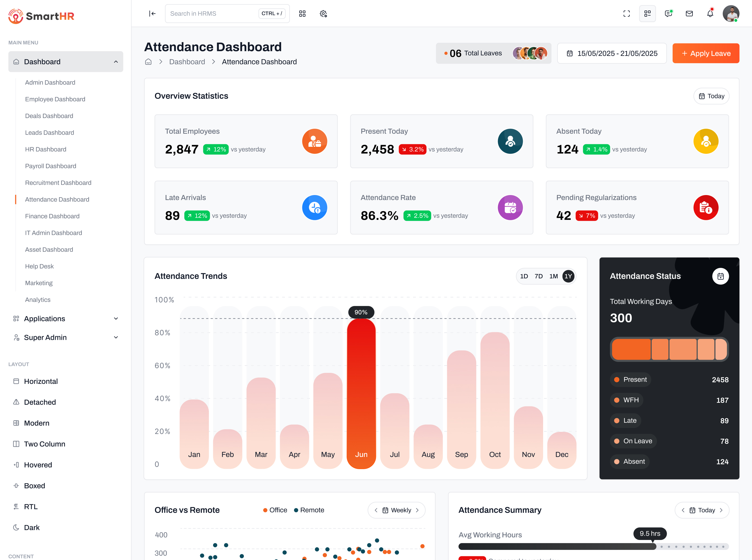Open the Weekly dropdown in Office vs Remote
The width and height of the screenshot is (752, 560).
click(396, 510)
